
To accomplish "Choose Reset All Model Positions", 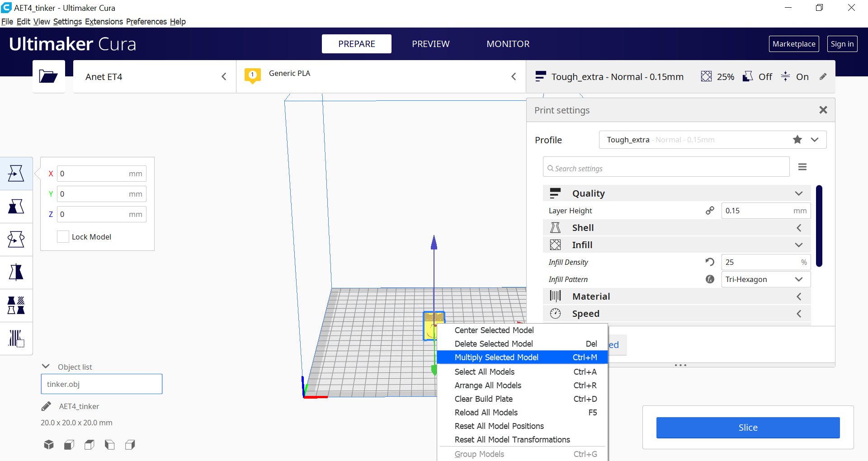I will (x=522, y=426).
